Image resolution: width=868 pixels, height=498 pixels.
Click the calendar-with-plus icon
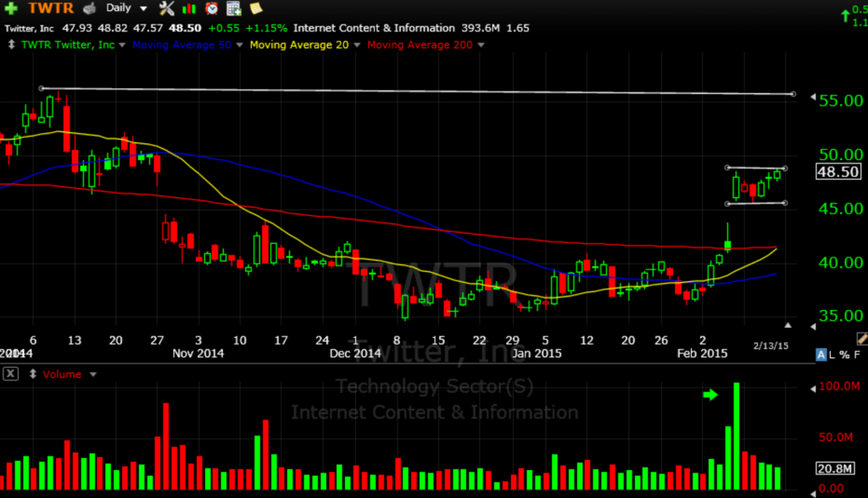pos(234,8)
